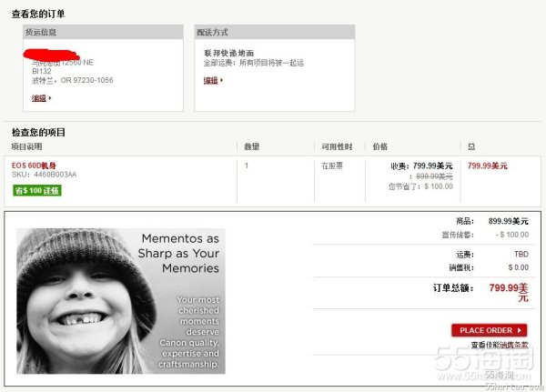Viewport: 546px width, 392px height.
Task: Click the arrow beside delivery method 编辑
Action: click(x=220, y=81)
